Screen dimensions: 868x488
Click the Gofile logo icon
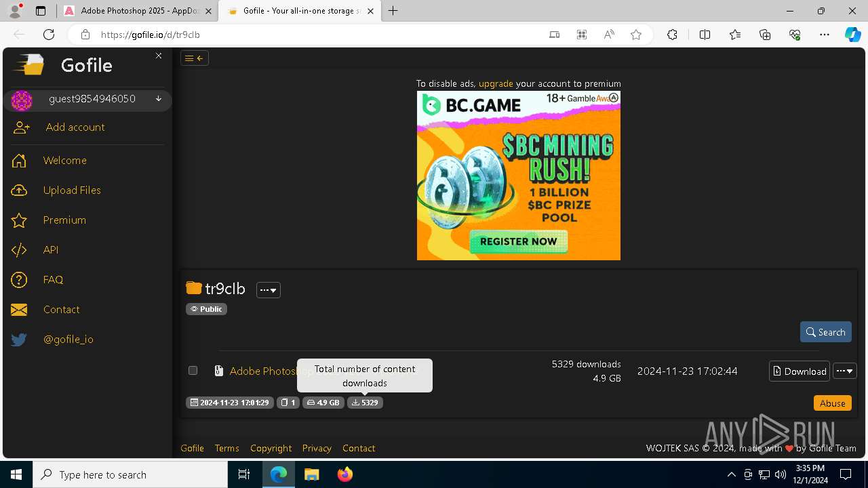[x=28, y=65]
